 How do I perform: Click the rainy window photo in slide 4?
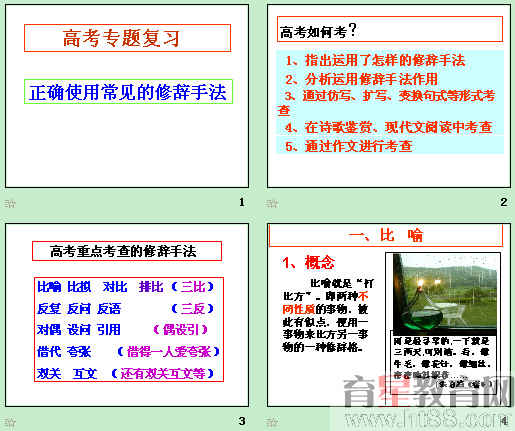click(445, 294)
